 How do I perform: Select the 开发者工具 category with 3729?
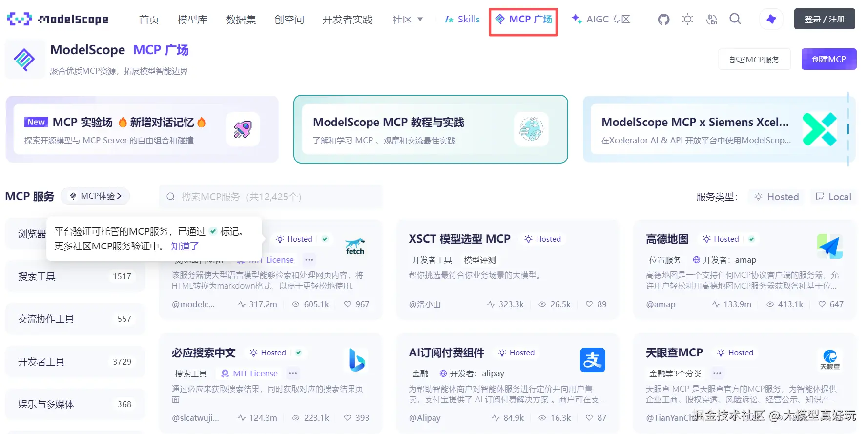(75, 362)
